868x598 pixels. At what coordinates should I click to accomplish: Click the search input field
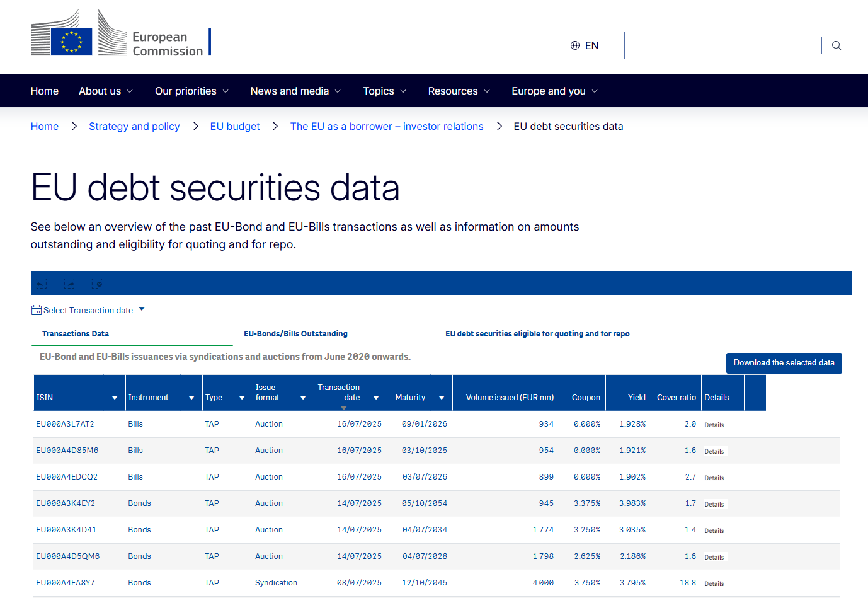pyautogui.click(x=722, y=45)
